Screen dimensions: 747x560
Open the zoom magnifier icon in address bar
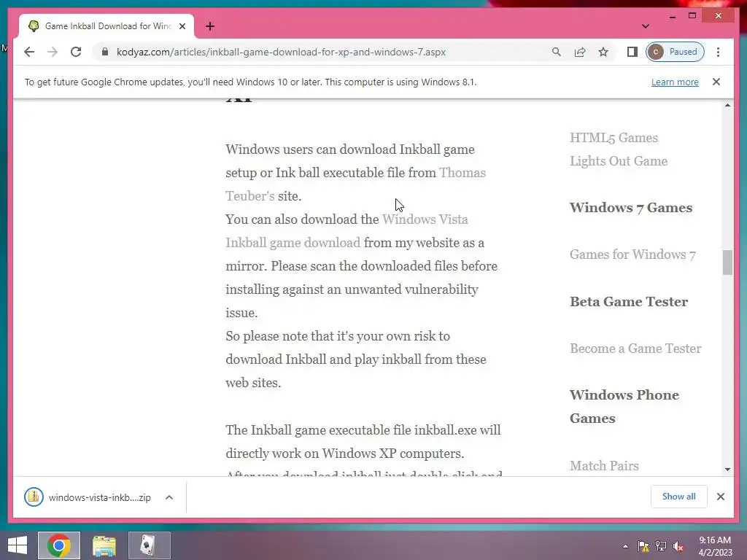[556, 52]
